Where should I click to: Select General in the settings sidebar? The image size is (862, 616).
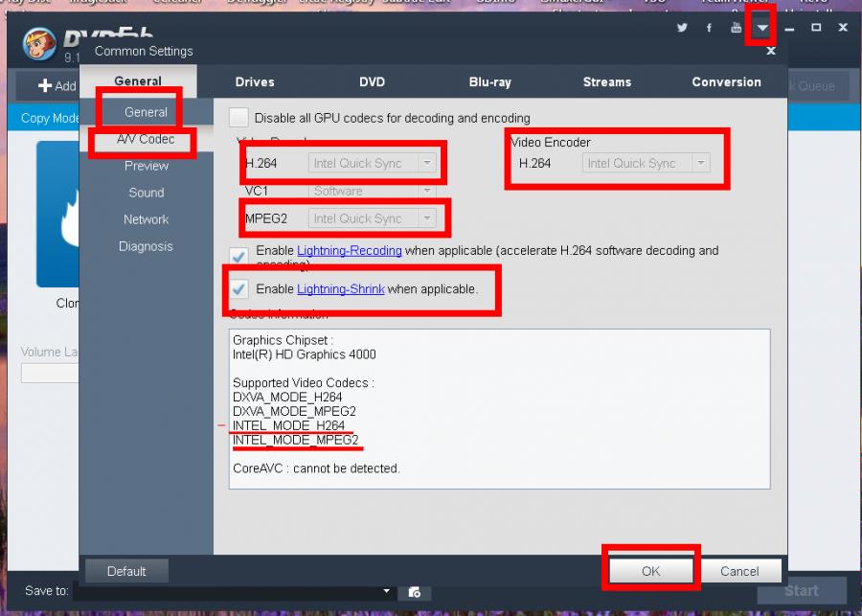click(x=146, y=112)
